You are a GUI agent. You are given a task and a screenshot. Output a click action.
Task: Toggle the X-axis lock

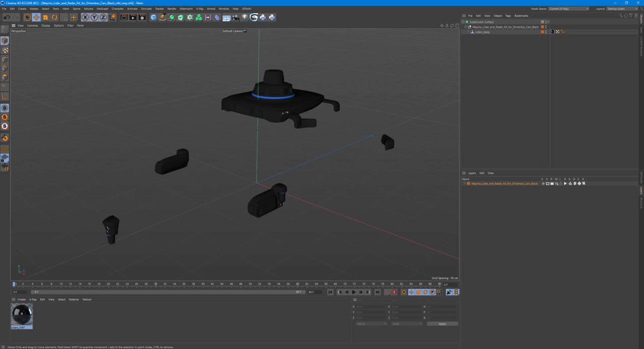coord(85,17)
